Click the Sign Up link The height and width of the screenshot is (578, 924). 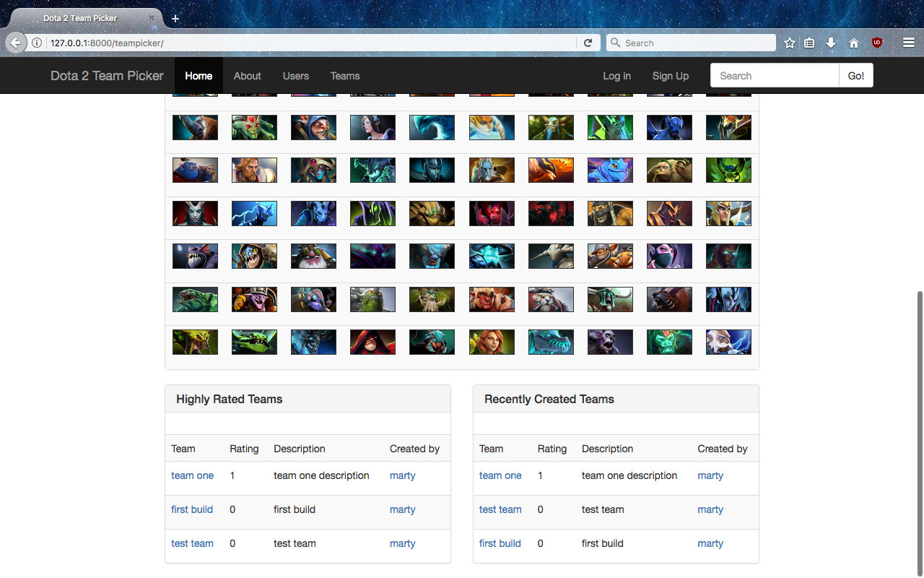point(671,76)
